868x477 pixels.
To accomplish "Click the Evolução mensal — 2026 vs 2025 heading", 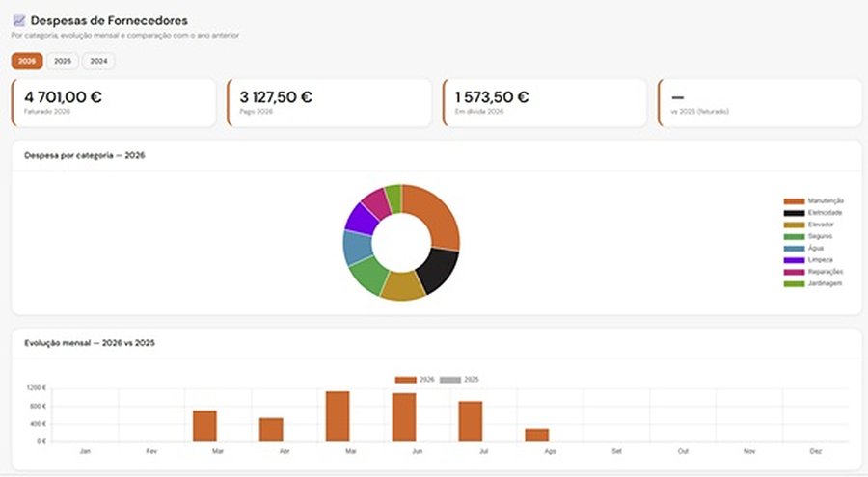I will [x=90, y=343].
